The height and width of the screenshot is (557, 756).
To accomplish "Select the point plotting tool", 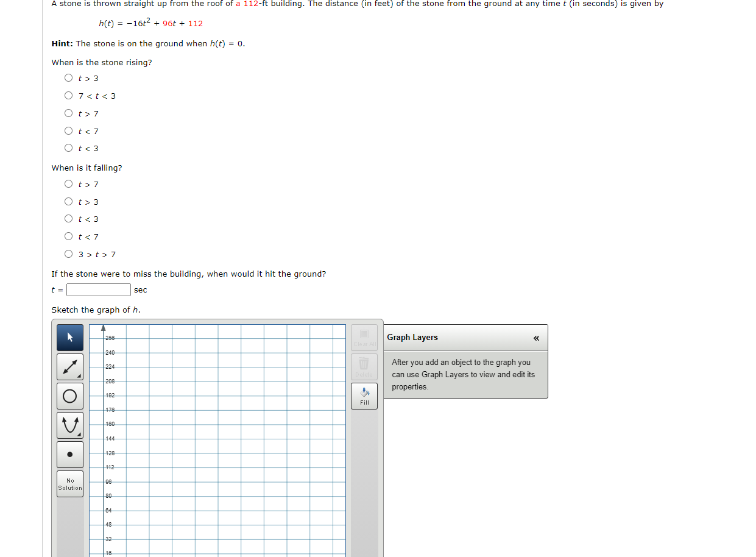I will point(70,455).
